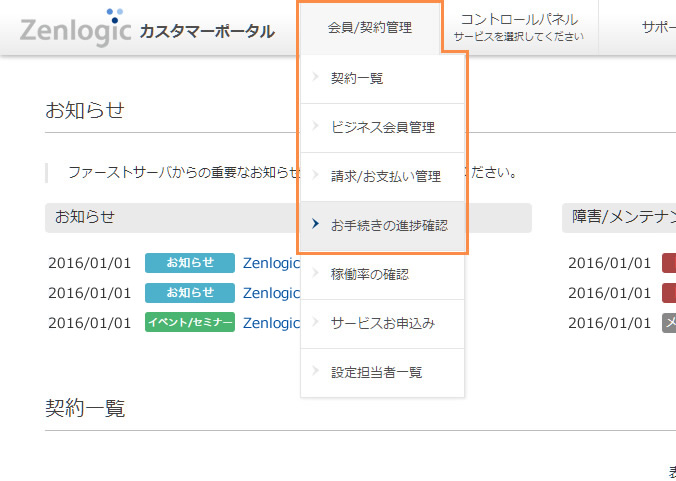This screenshot has width=676, height=481.
Task: Click the first blue お知らせ badge
Action: pyautogui.click(x=190, y=263)
